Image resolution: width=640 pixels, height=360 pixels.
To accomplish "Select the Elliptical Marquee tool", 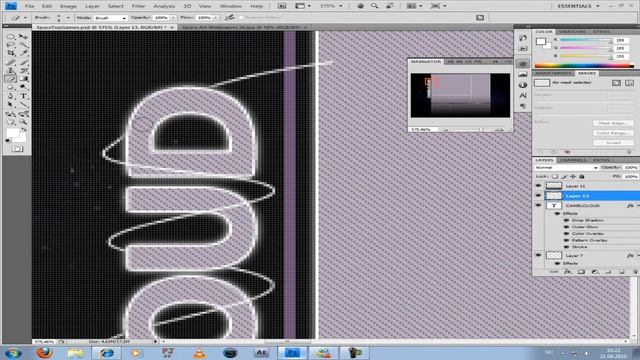I will (11, 36).
